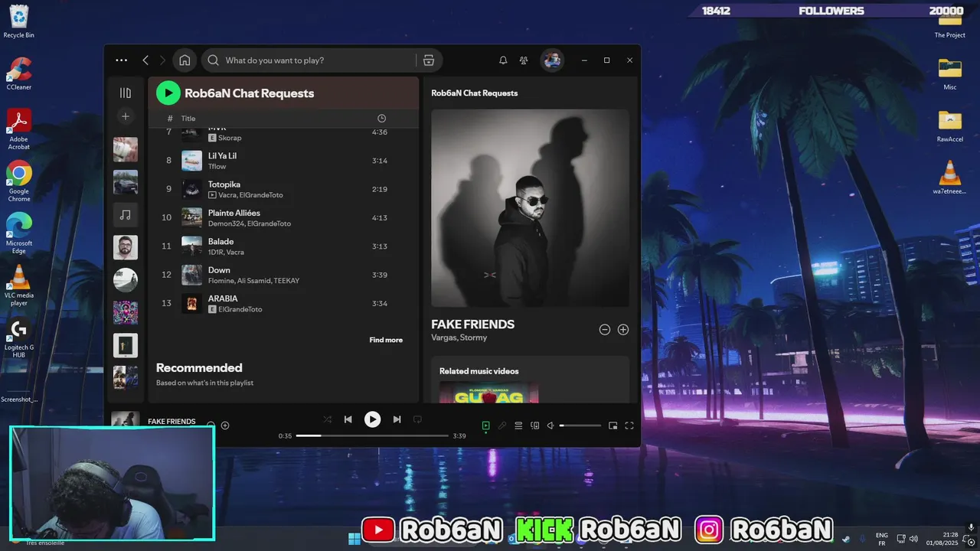Add current track to Liked via bottom bar plus

pyautogui.click(x=225, y=425)
